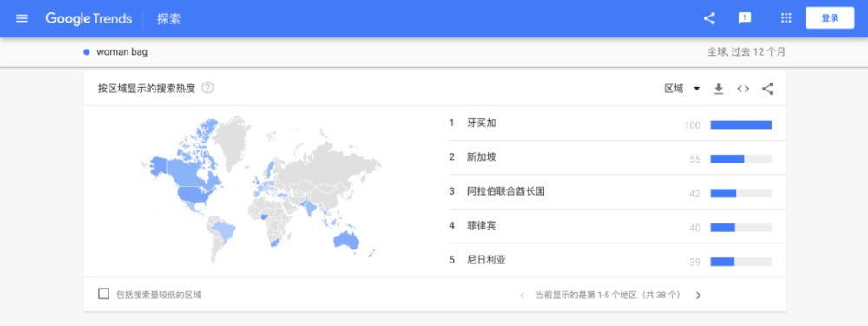Open the 探索 section
Viewport: 868px width, 326px height.
coord(169,19)
